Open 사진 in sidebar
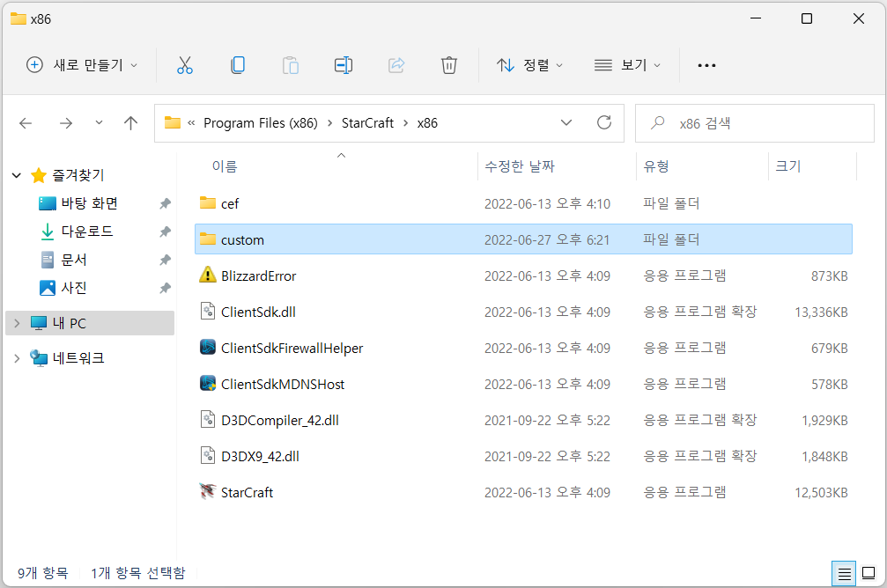The width and height of the screenshot is (887, 588). (74, 288)
